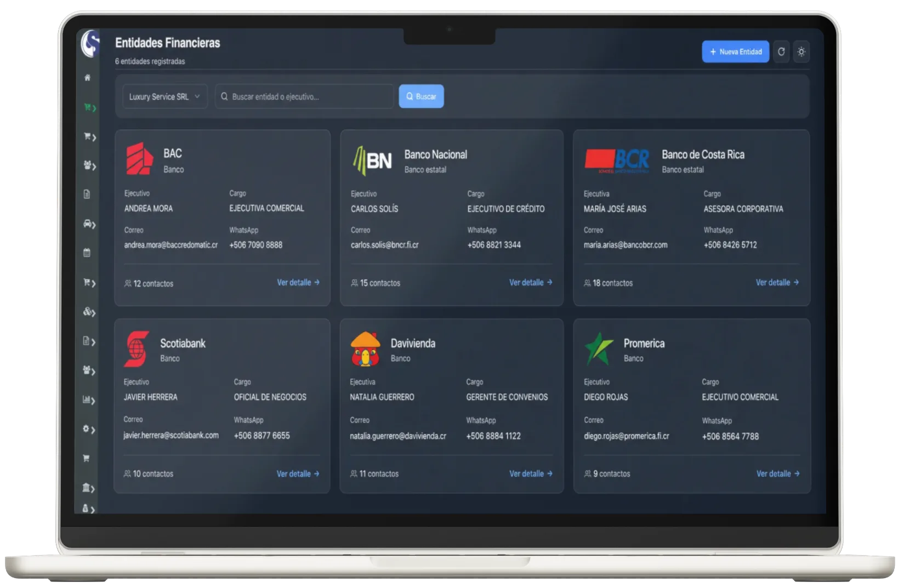Image resolution: width=898 pixels, height=588 pixels.
Task: Click the email maria.arias@bancobcr.com
Action: pos(626,245)
